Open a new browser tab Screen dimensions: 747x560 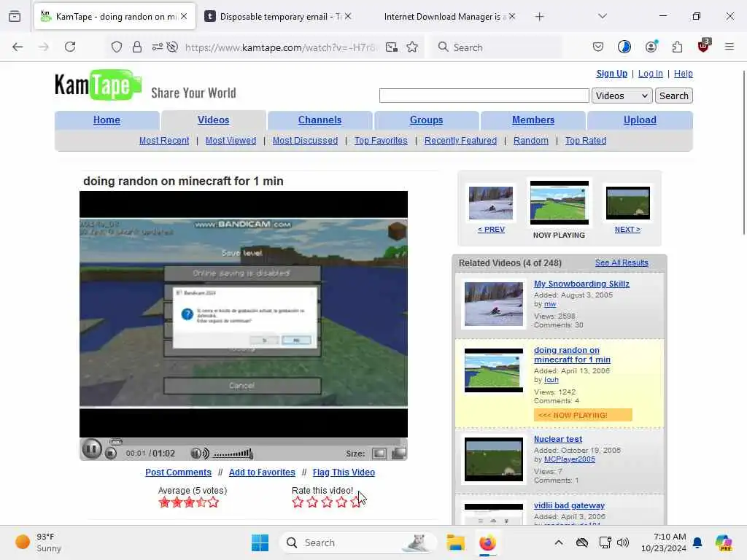(539, 17)
